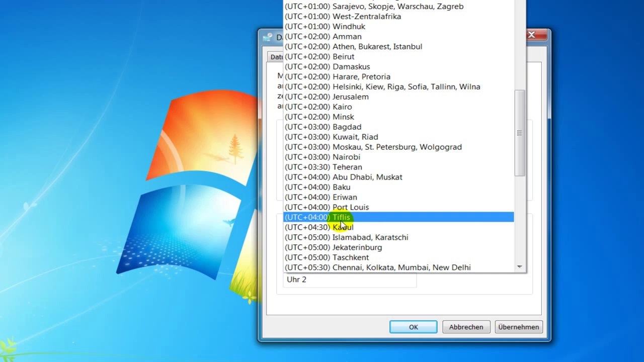This screenshot has height=362, width=644.
Task: Select the Jekaterinburg time zone
Action: coord(398,247)
